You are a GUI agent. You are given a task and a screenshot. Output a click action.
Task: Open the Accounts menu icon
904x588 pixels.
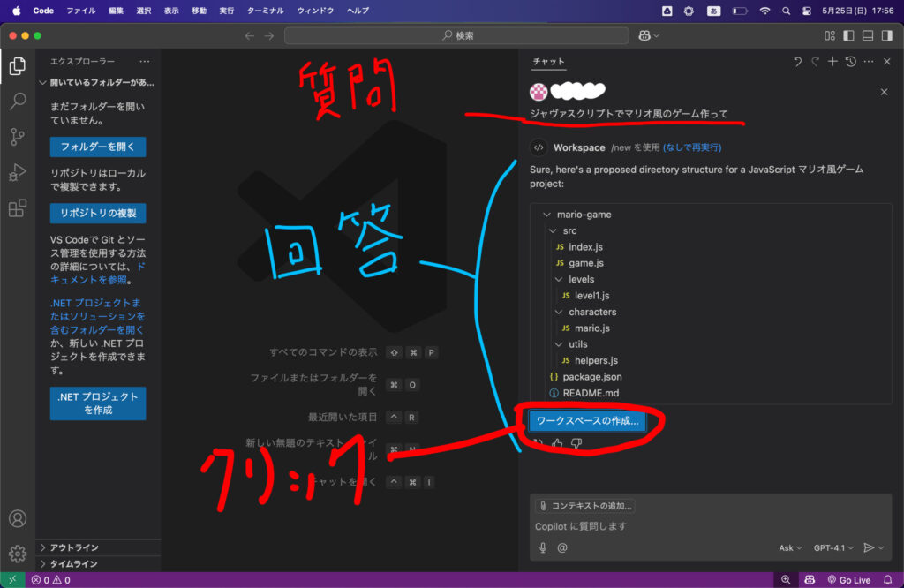[18, 519]
